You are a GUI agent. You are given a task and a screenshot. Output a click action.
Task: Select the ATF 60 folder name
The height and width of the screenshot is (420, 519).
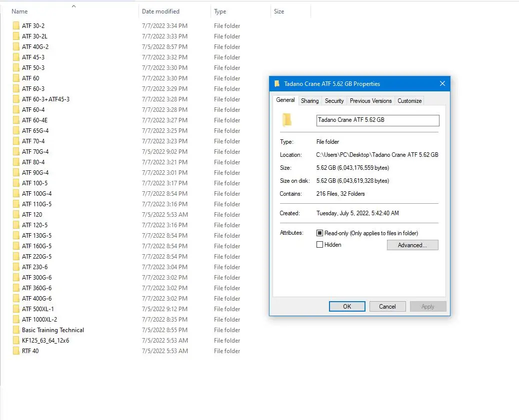click(x=30, y=78)
